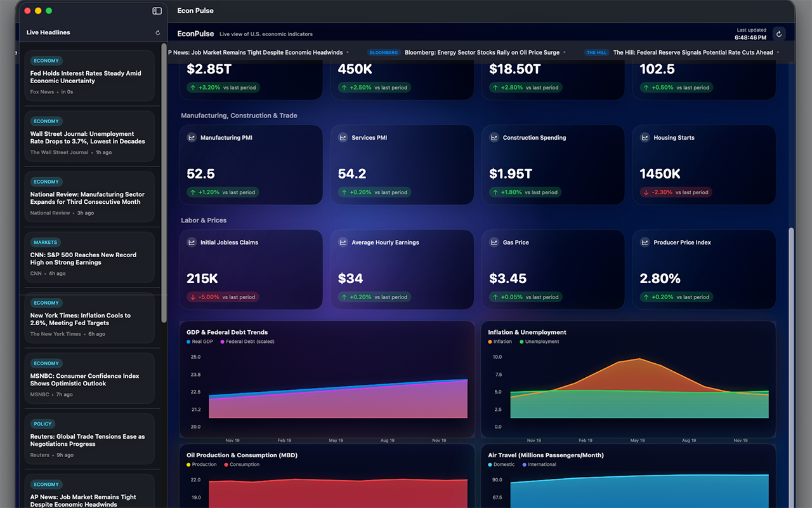Click the dashboard refresh button near Last updated
812x508 pixels.
click(779, 34)
